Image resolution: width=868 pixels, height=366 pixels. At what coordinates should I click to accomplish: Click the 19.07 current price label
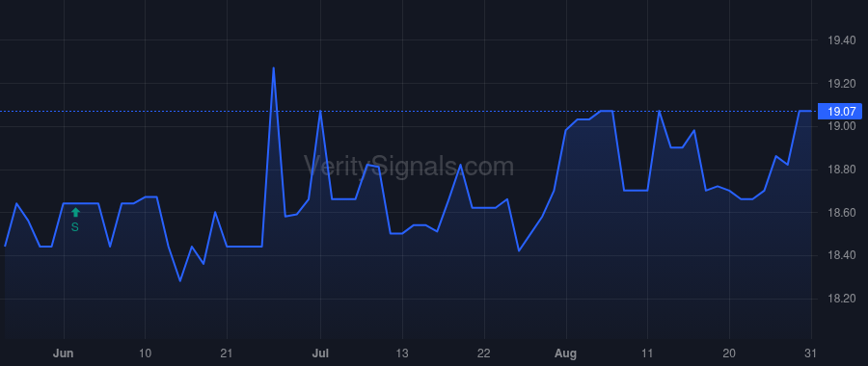click(841, 111)
